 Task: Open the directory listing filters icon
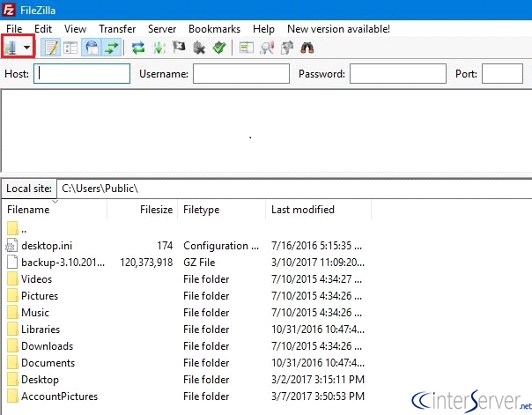pos(247,48)
